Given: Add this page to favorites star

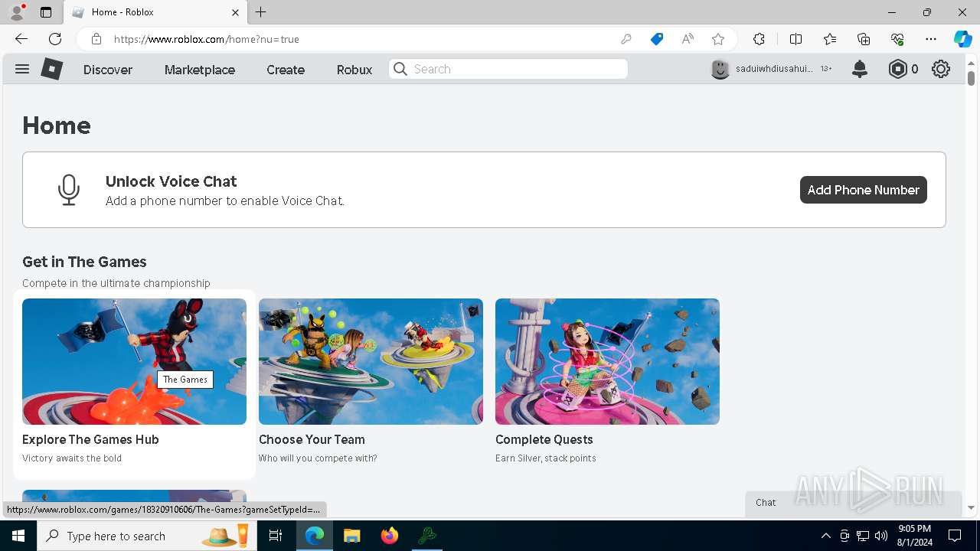Looking at the screenshot, I should (x=718, y=39).
